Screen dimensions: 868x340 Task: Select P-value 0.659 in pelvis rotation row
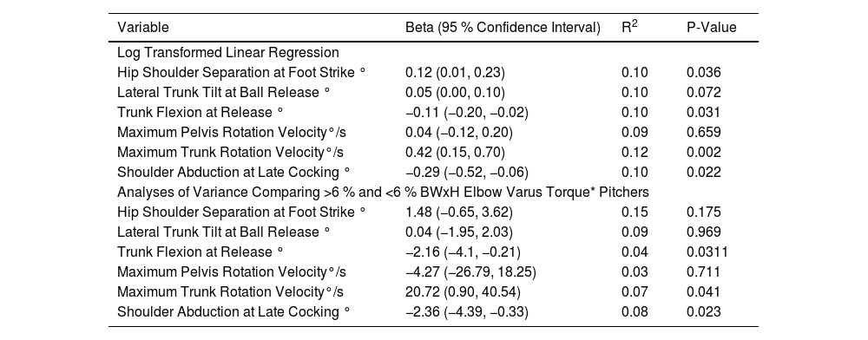pyautogui.click(x=704, y=132)
